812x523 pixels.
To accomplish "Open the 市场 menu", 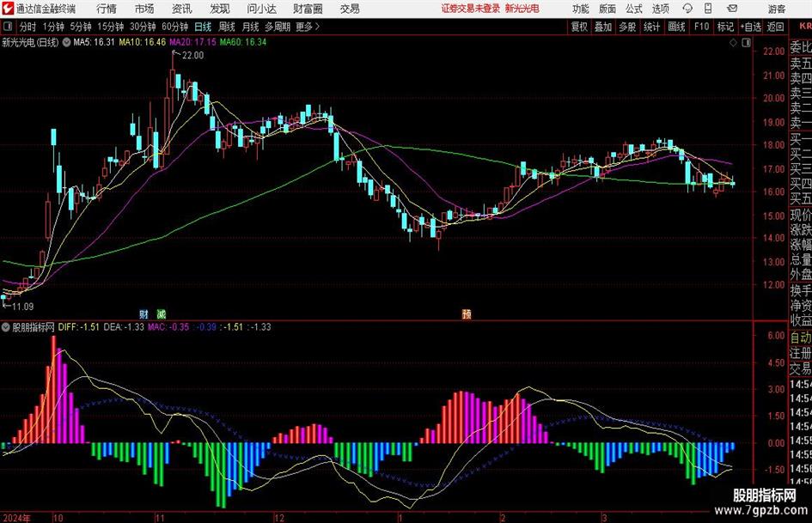I will tap(144, 9).
